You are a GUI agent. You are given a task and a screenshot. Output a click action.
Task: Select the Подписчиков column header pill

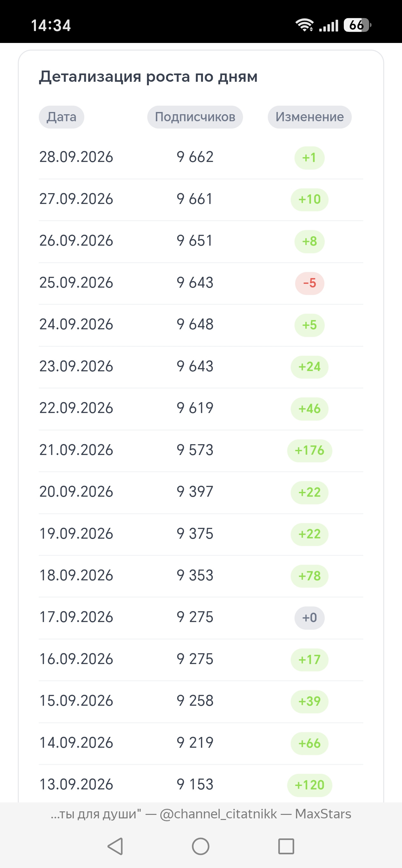click(x=195, y=117)
